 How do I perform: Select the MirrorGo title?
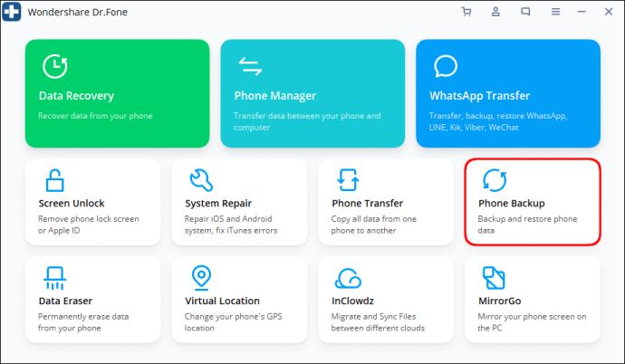pos(500,301)
